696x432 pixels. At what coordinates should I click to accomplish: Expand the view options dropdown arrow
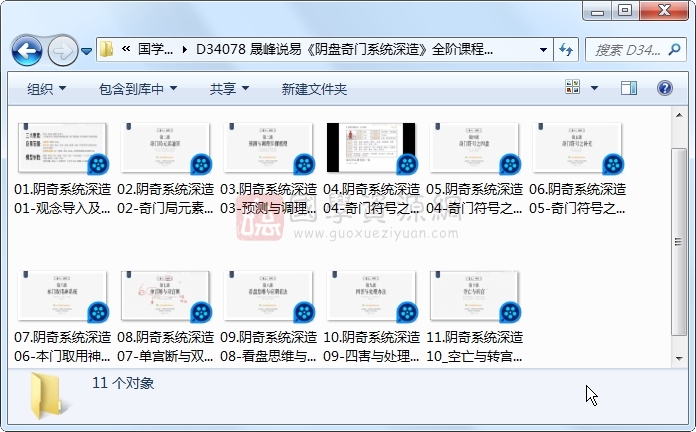594,87
